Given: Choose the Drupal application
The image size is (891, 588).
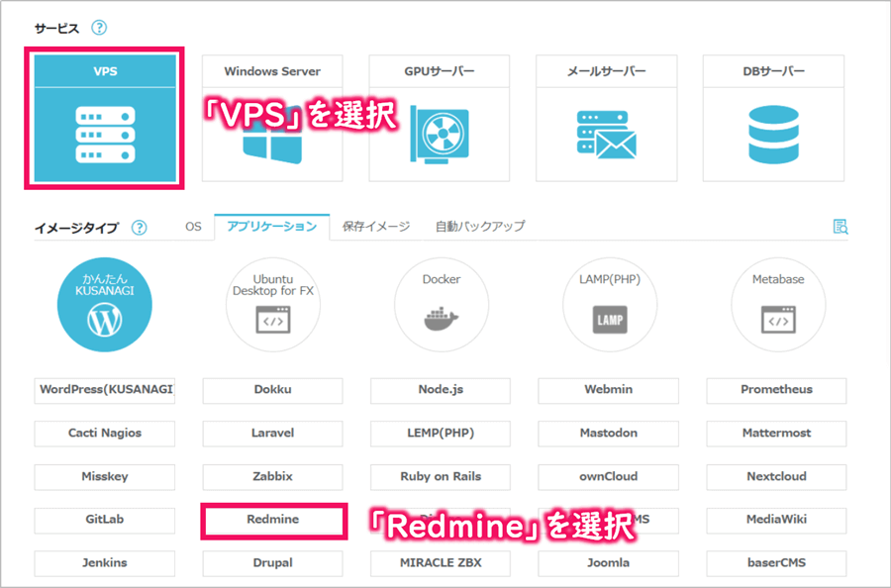Looking at the screenshot, I should (273, 563).
